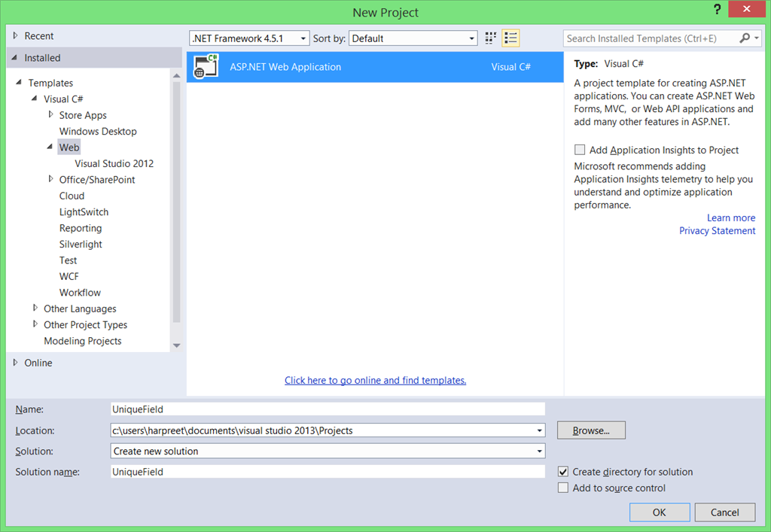Collapse the Web node arrow
Image resolution: width=771 pixels, height=532 pixels.
(50, 147)
